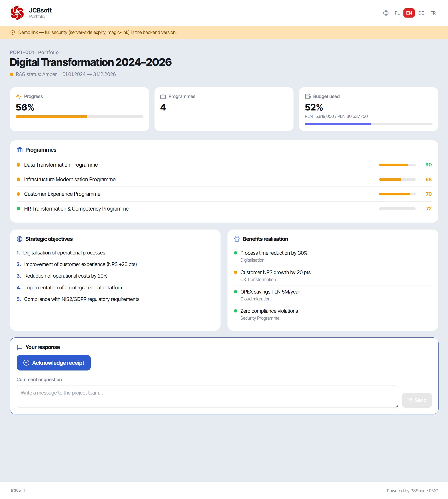Click the Security Programme sublabel

click(260, 318)
